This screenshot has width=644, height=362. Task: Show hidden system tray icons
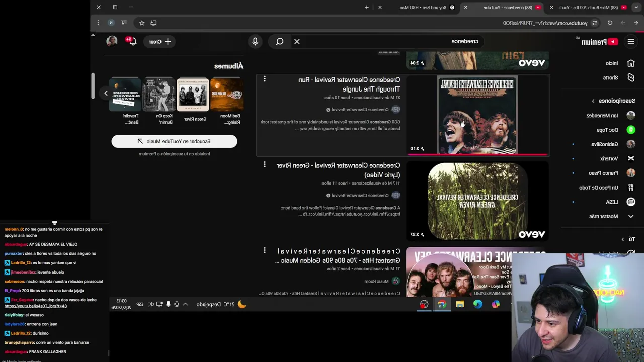pos(185,304)
